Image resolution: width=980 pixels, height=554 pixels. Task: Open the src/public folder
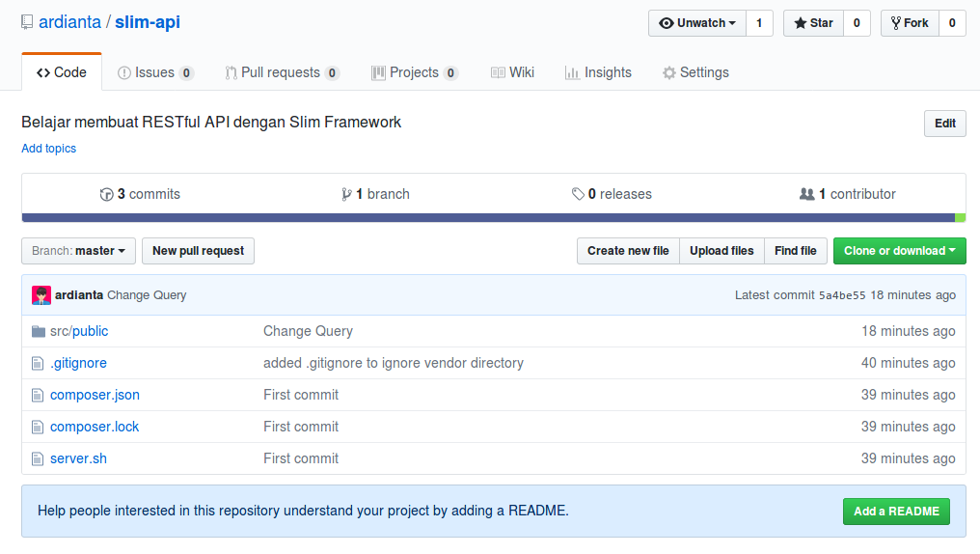click(79, 331)
